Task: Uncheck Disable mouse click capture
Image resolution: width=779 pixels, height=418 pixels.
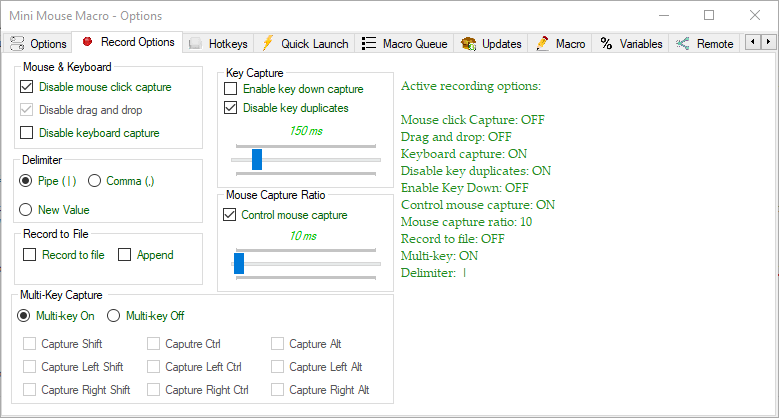Action: 26,87
